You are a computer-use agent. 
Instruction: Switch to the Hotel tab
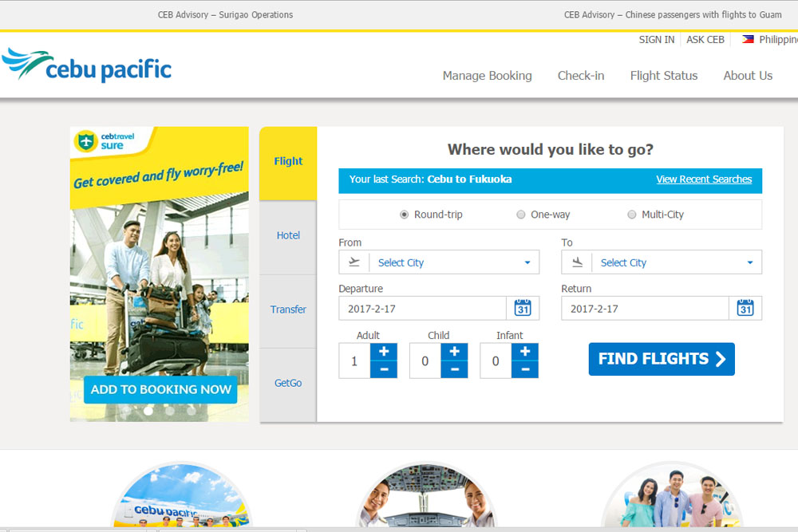288,236
